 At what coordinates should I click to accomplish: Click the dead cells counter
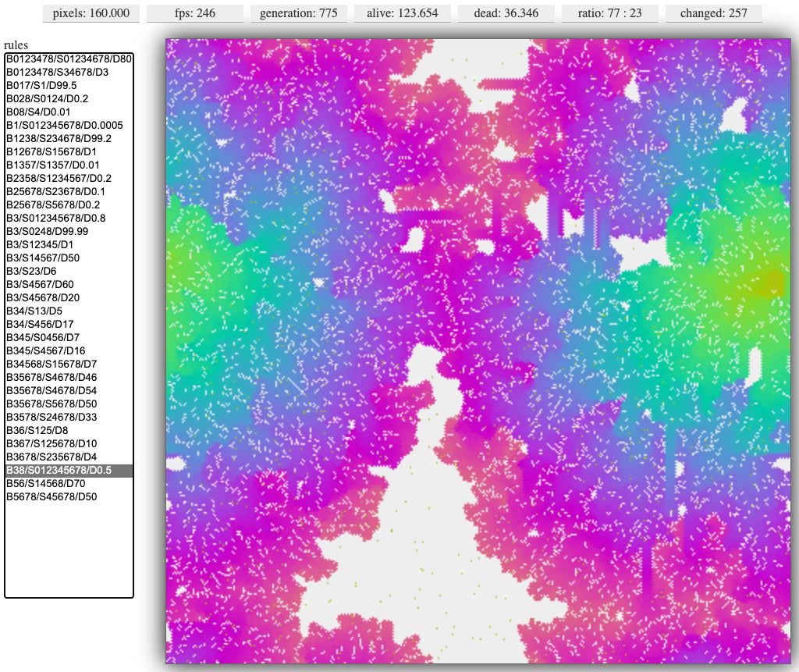[506, 13]
